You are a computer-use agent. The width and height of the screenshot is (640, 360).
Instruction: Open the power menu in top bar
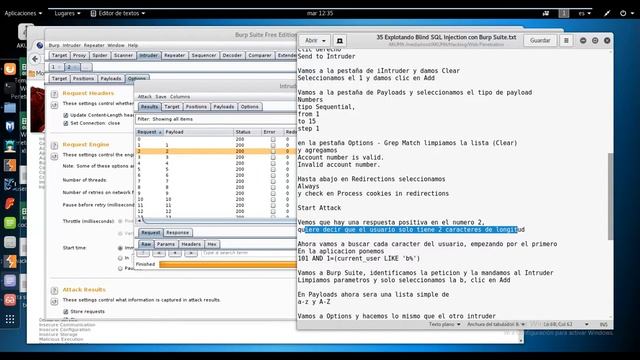(627, 13)
